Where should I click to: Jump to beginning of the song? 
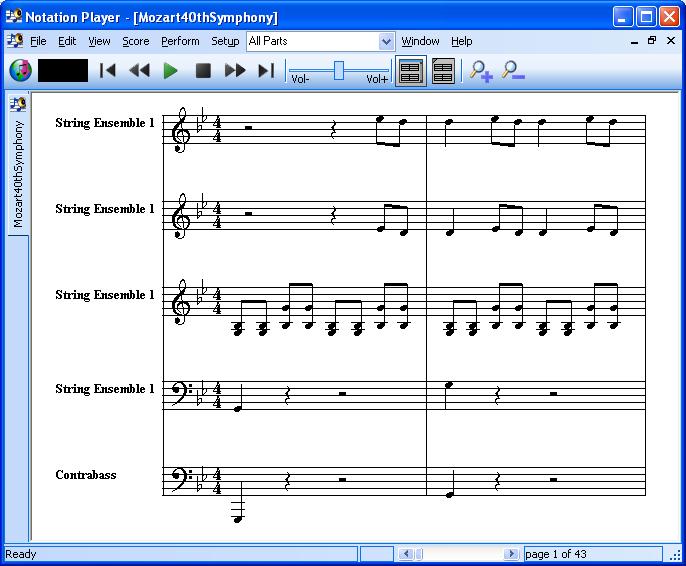click(x=108, y=70)
